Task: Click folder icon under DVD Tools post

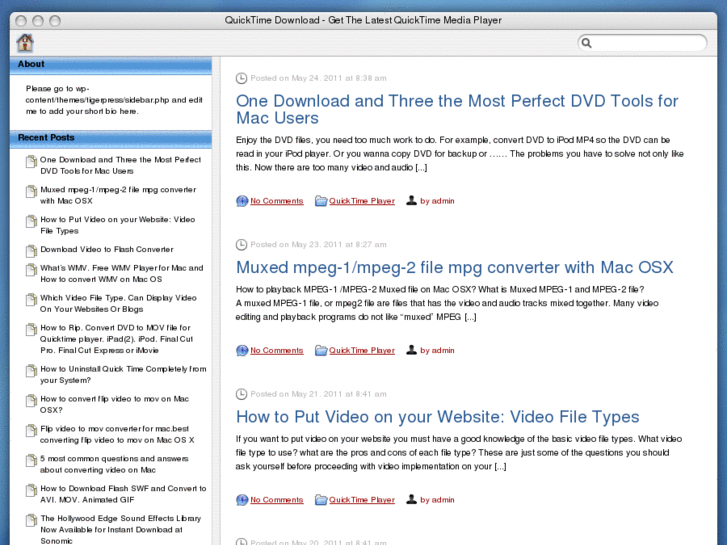Action: pos(321,201)
